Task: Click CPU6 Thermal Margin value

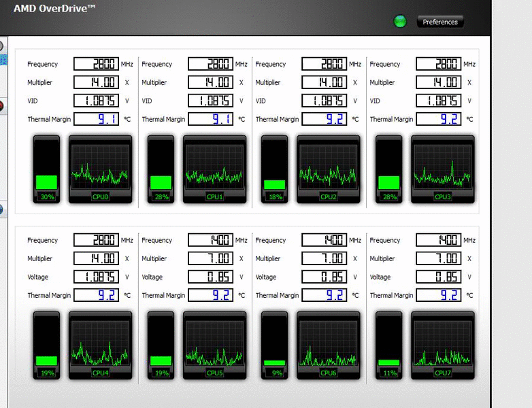Action: pyautogui.click(x=325, y=295)
